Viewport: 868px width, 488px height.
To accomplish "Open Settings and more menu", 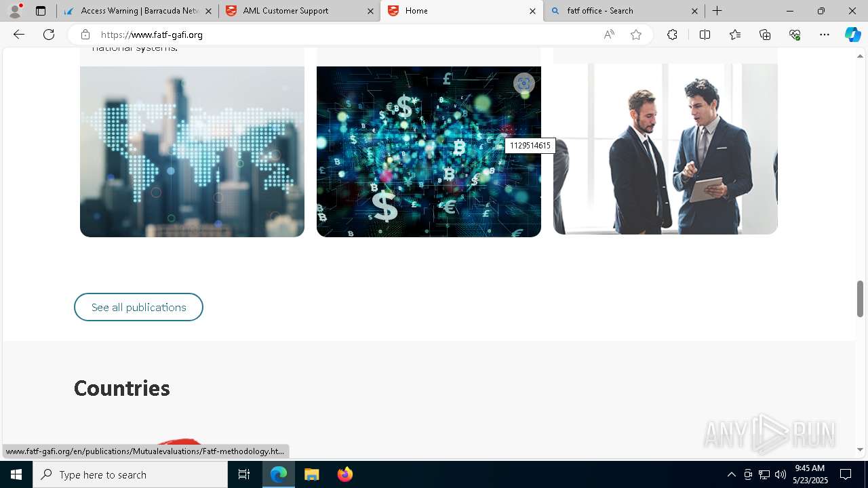I will (825, 35).
